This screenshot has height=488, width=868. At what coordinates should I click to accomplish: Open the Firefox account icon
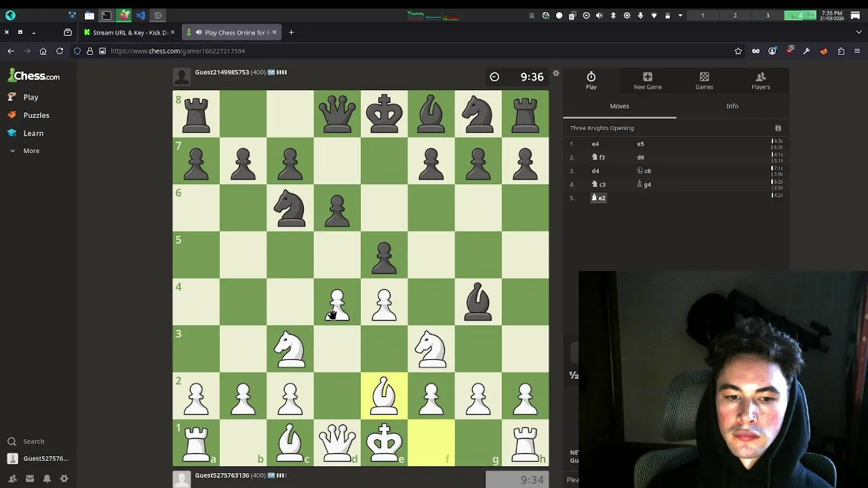(x=772, y=51)
